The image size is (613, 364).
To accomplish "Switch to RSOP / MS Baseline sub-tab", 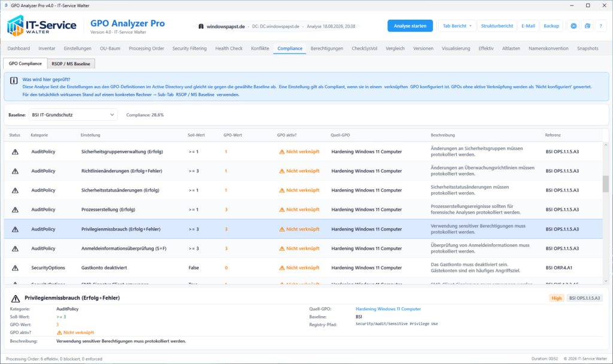I will point(71,63).
